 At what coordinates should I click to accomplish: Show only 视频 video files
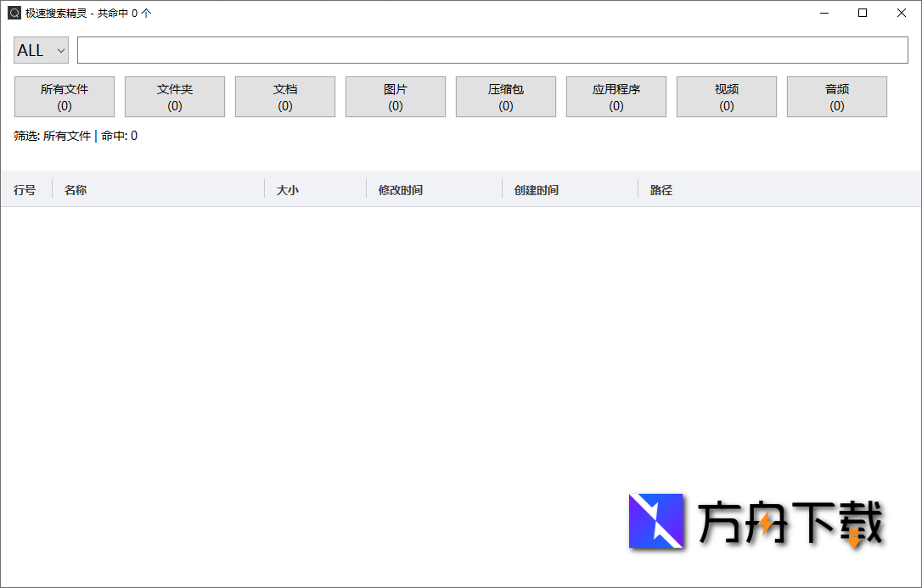click(726, 96)
